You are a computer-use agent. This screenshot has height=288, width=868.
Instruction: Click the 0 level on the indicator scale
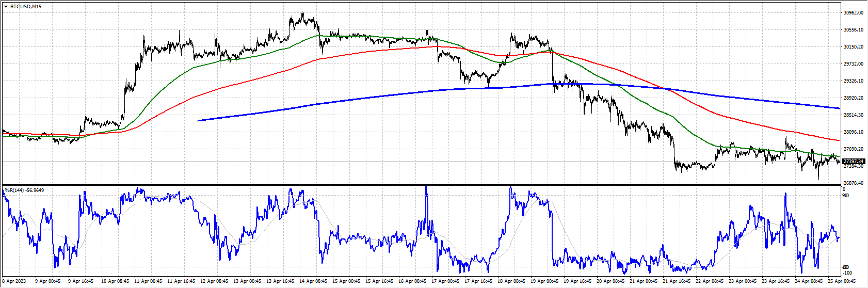click(844, 189)
